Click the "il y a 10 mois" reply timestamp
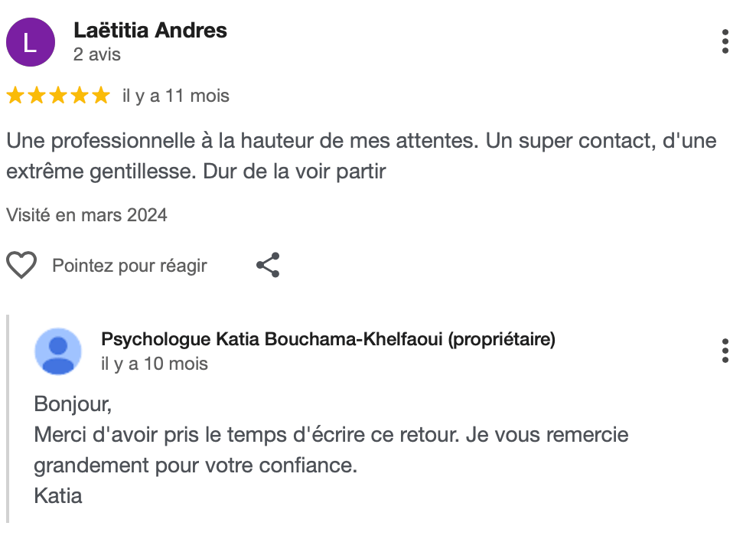 (x=155, y=364)
